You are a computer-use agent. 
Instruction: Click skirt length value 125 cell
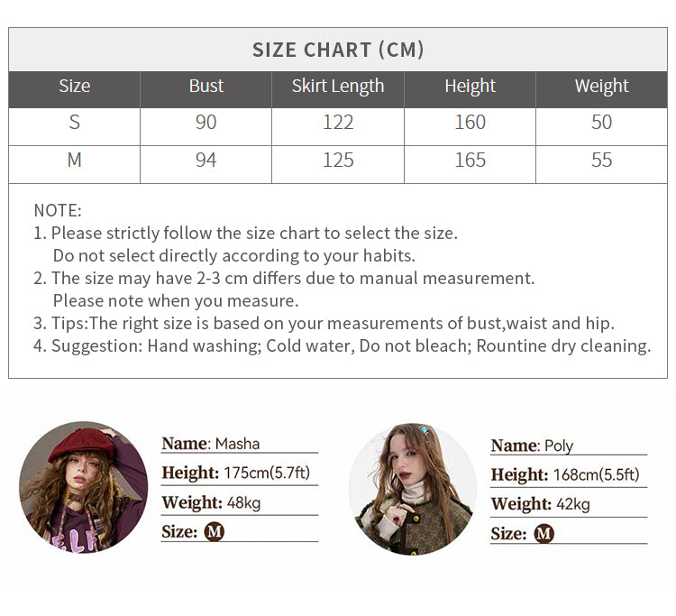click(x=338, y=160)
